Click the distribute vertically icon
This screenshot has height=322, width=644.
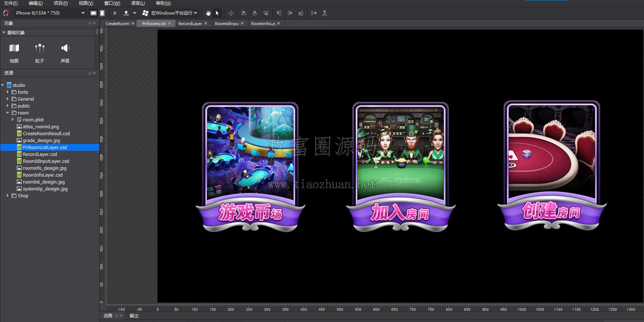pos(324,13)
